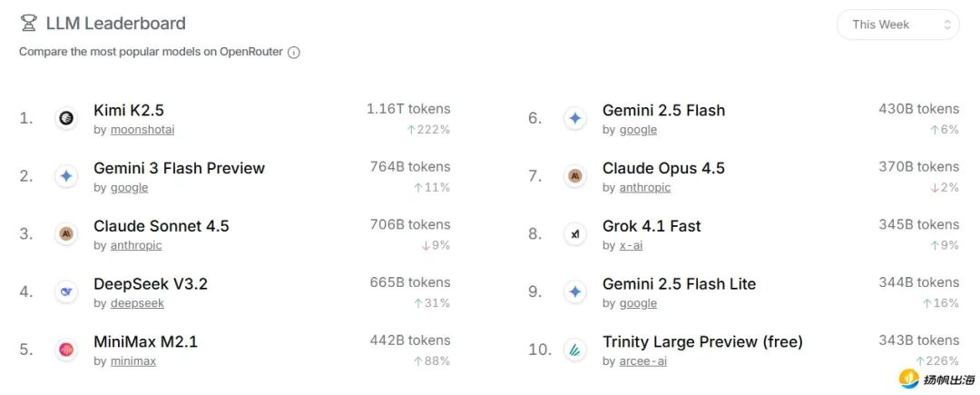Click the Gemini 2.5 Flash Lite icon
This screenshot has width=980, height=395.
point(574,291)
